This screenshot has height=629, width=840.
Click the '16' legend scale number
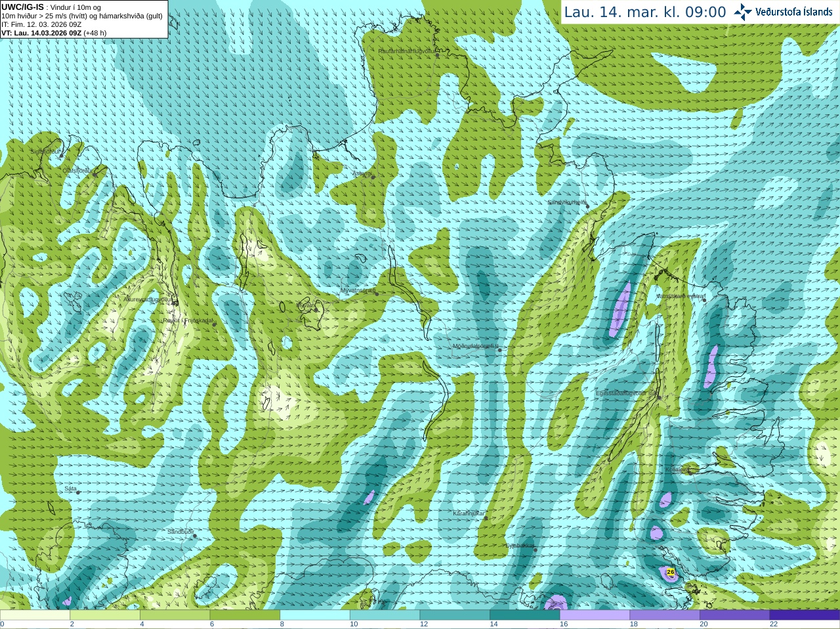coord(564,624)
